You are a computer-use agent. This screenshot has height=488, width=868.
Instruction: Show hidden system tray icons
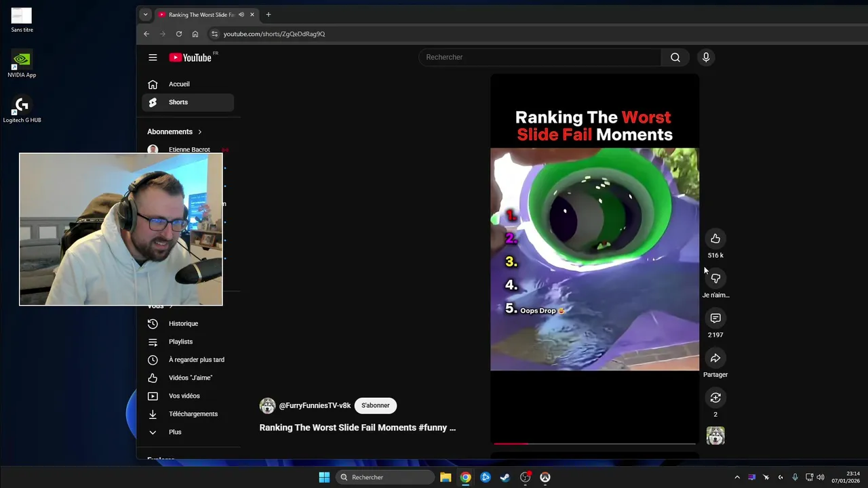[x=737, y=477]
